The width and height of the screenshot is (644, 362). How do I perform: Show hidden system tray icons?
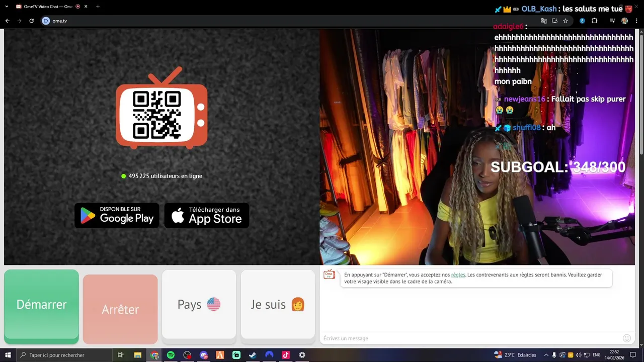[546, 355]
